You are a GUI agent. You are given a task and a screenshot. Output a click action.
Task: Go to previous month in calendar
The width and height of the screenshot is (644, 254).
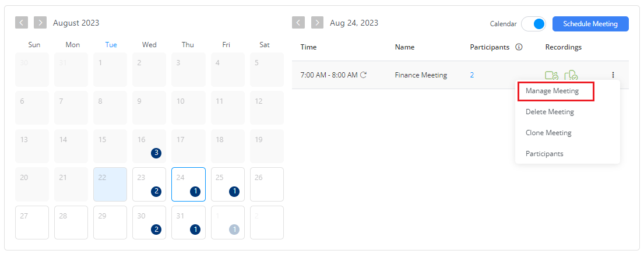pyautogui.click(x=22, y=23)
